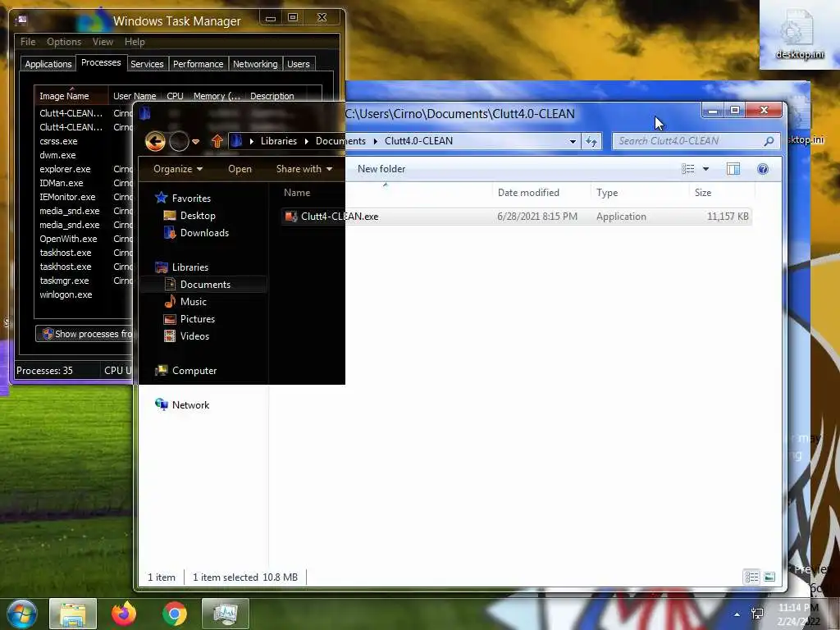Open View menu in Task Manager

(x=103, y=42)
